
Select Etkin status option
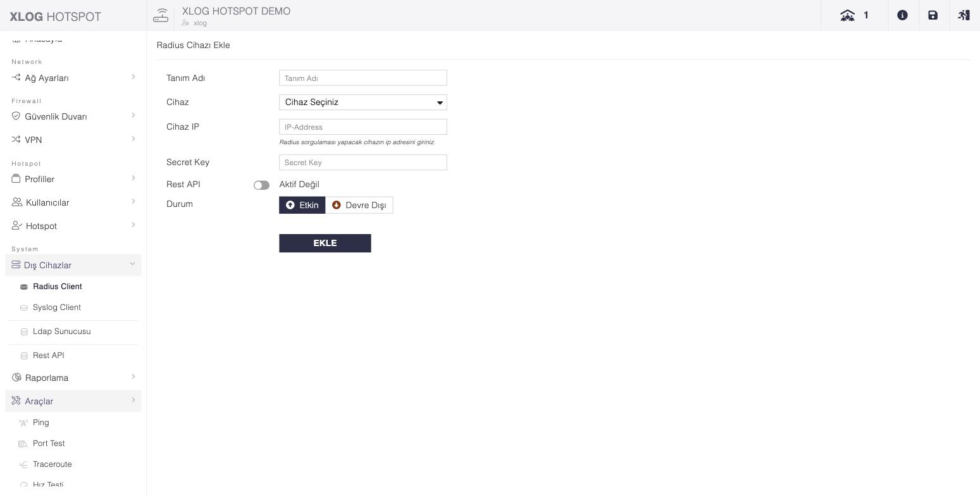(x=302, y=205)
